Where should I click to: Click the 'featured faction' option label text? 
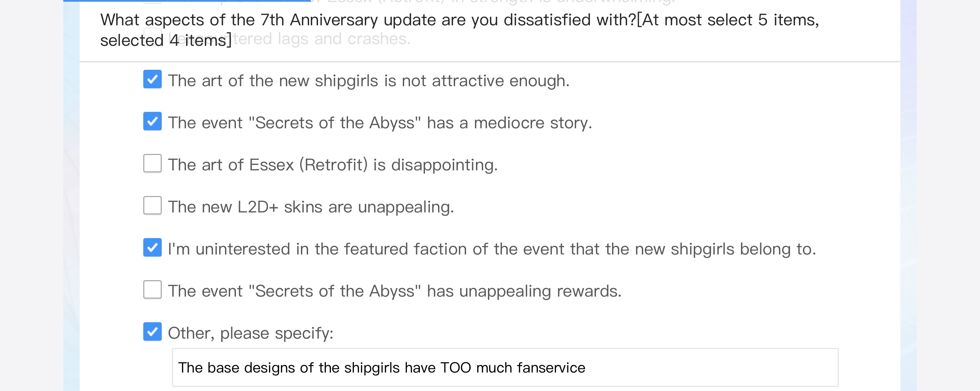pos(491,249)
